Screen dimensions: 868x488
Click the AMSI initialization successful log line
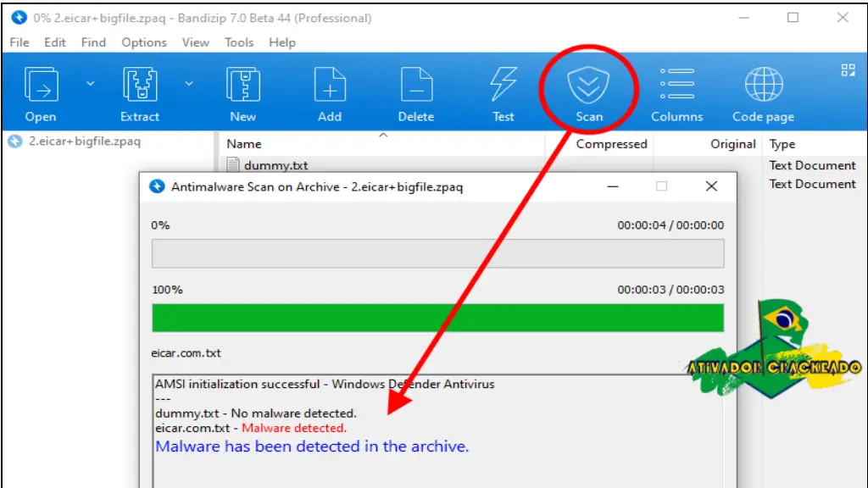tap(325, 384)
